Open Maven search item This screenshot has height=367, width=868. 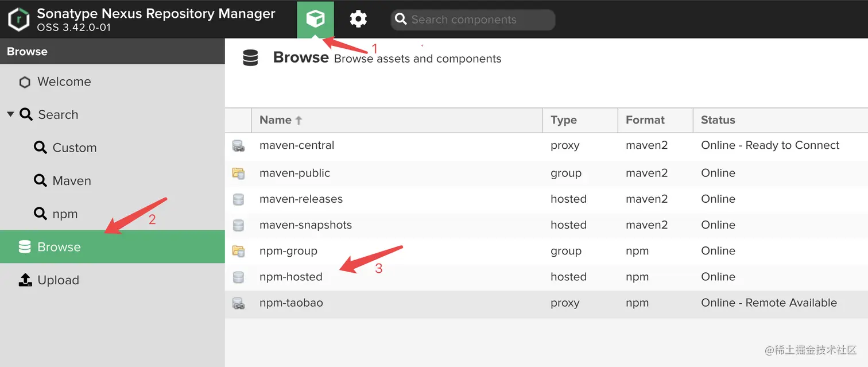[x=72, y=181]
